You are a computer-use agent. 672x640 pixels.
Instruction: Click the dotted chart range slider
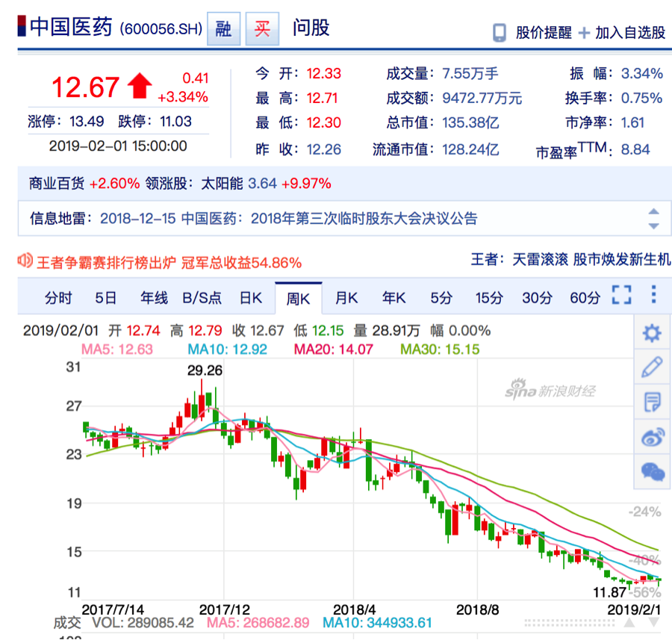tap(570, 623)
